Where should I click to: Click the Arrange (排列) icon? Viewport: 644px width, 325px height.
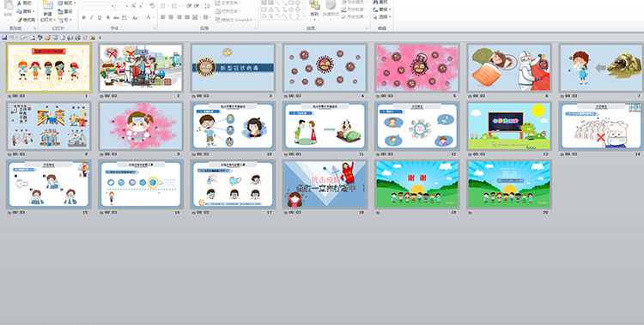coord(314,9)
